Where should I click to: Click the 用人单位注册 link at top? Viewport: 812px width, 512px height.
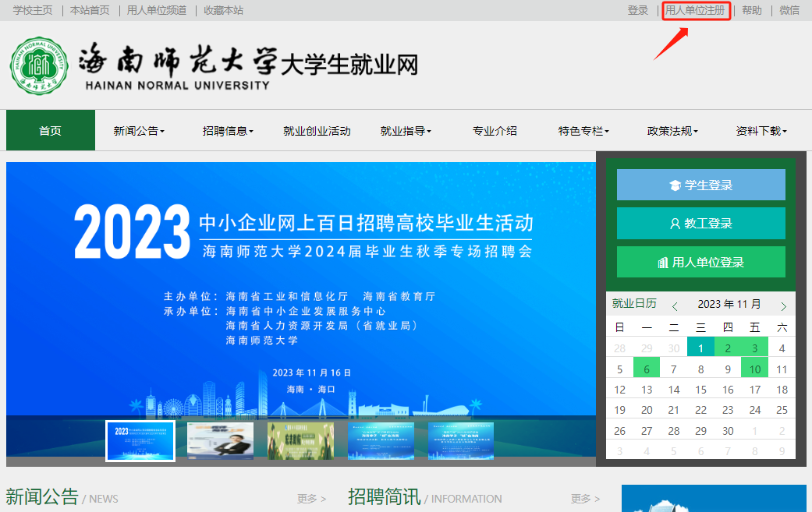pos(695,11)
